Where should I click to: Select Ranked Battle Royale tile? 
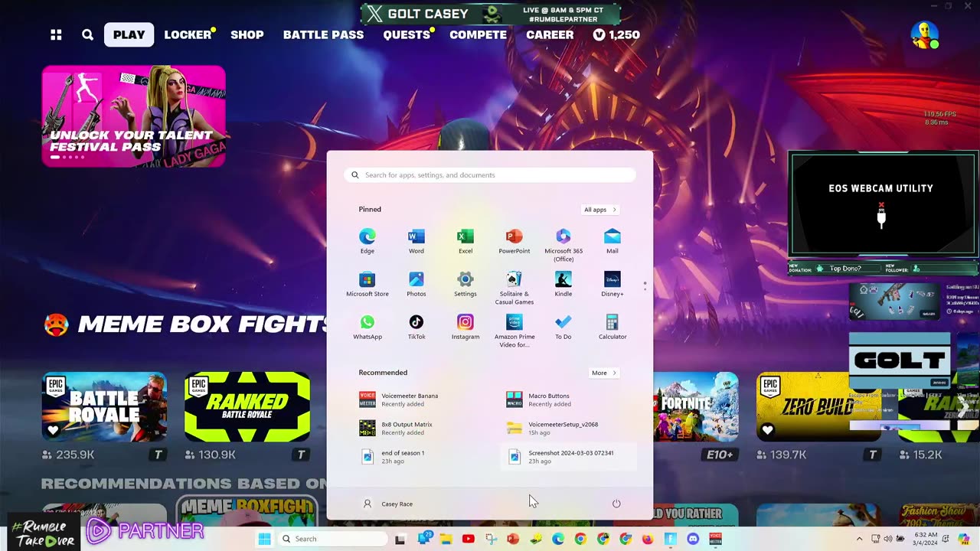[247, 406]
